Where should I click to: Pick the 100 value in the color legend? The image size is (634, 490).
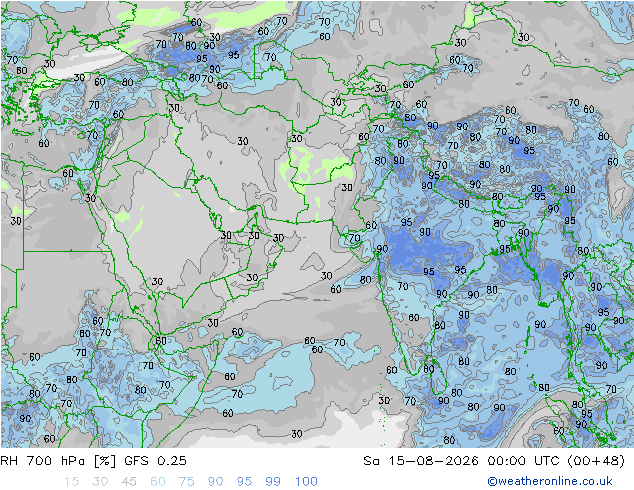306,481
